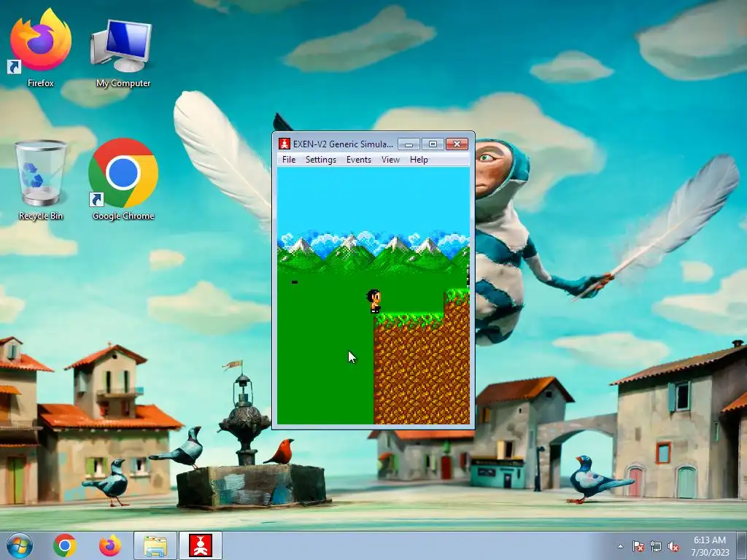Select the Firefox desktop shortcut

coord(41,47)
